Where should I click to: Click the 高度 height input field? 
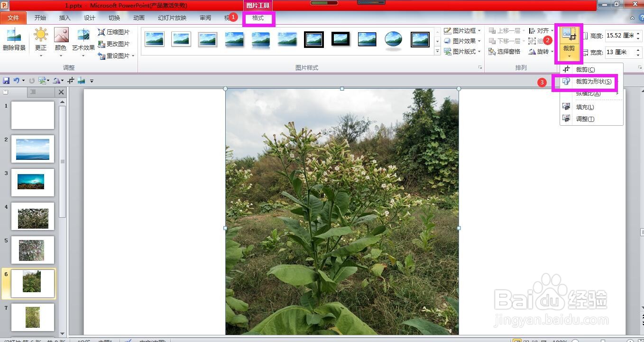(619, 35)
